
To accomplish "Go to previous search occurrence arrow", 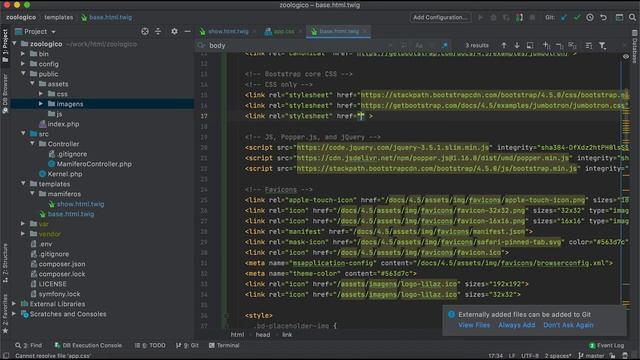I will 504,45.
